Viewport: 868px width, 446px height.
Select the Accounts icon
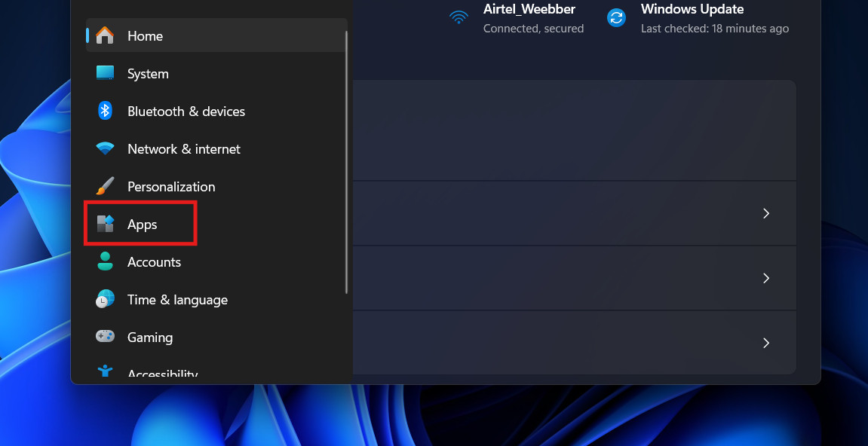click(x=106, y=261)
